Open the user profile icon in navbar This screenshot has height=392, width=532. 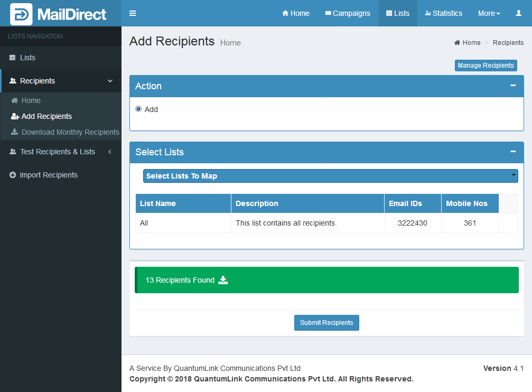point(518,13)
